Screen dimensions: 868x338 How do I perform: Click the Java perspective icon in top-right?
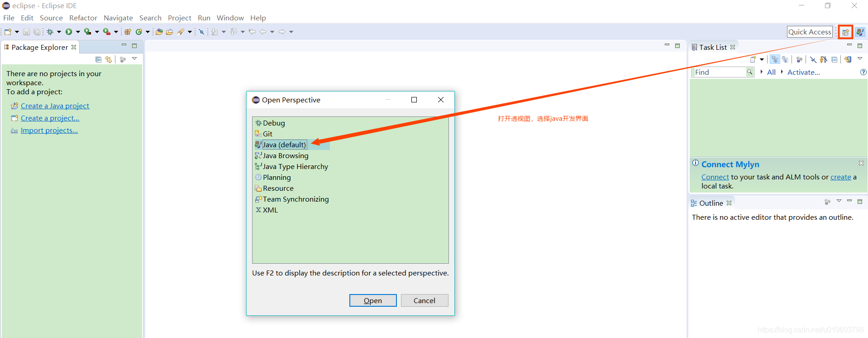click(860, 32)
